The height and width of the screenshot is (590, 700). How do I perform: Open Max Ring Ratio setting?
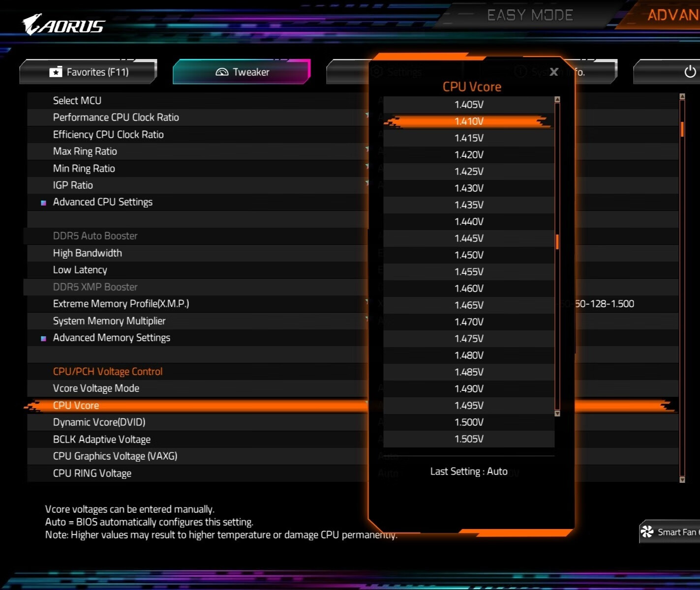coord(198,151)
